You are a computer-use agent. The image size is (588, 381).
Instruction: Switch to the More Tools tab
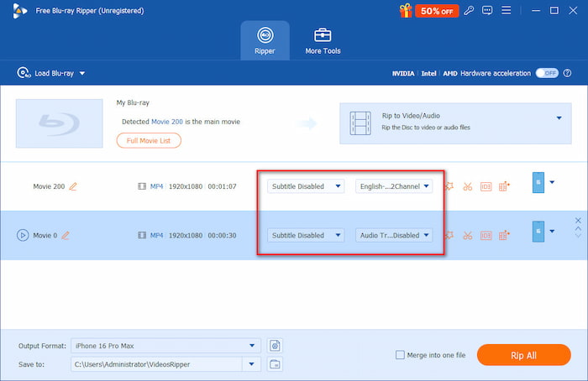pyautogui.click(x=323, y=40)
